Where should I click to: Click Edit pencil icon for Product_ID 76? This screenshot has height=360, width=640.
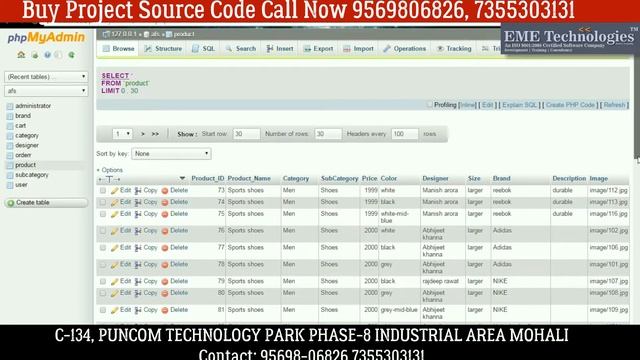[x=115, y=231]
